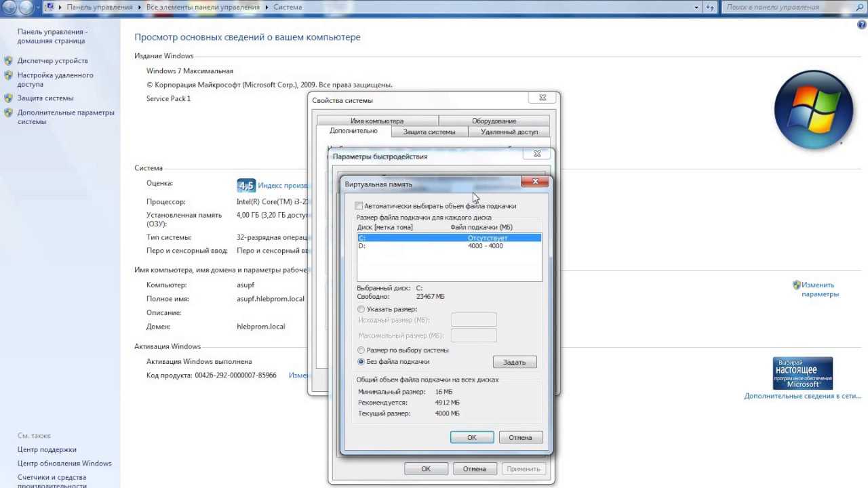Click OK in Параметры быстродействия dialog

(x=426, y=468)
